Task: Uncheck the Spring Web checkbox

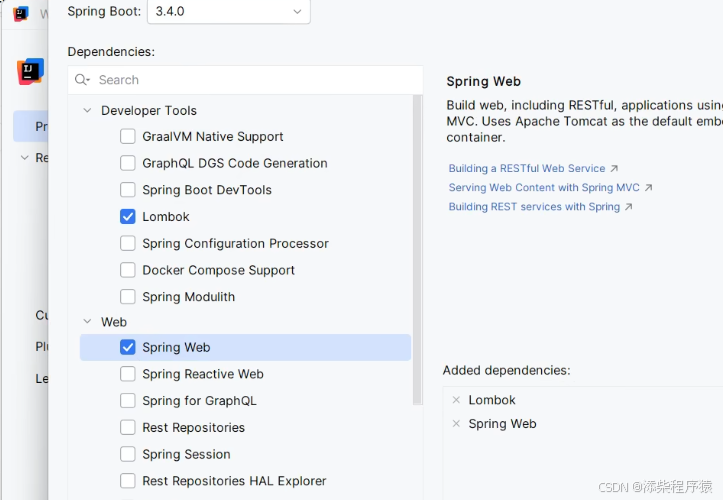Action: click(x=128, y=347)
